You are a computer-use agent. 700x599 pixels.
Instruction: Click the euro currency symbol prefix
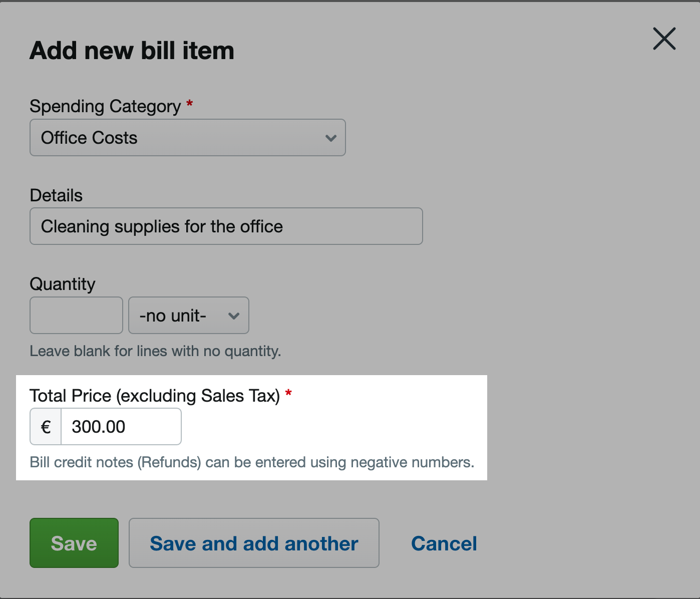(46, 427)
